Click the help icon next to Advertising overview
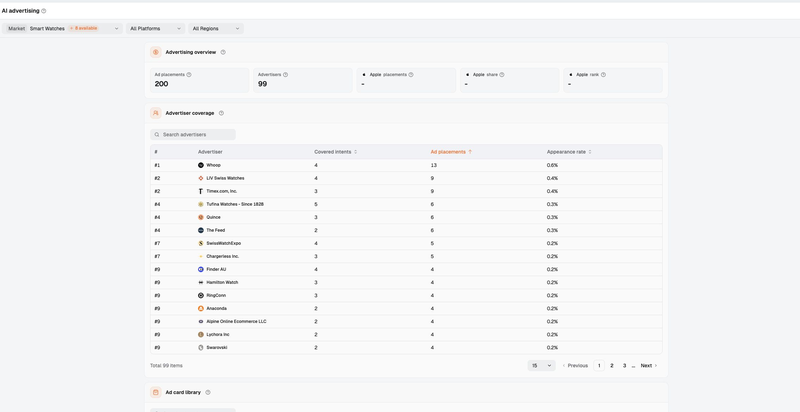 click(x=223, y=52)
